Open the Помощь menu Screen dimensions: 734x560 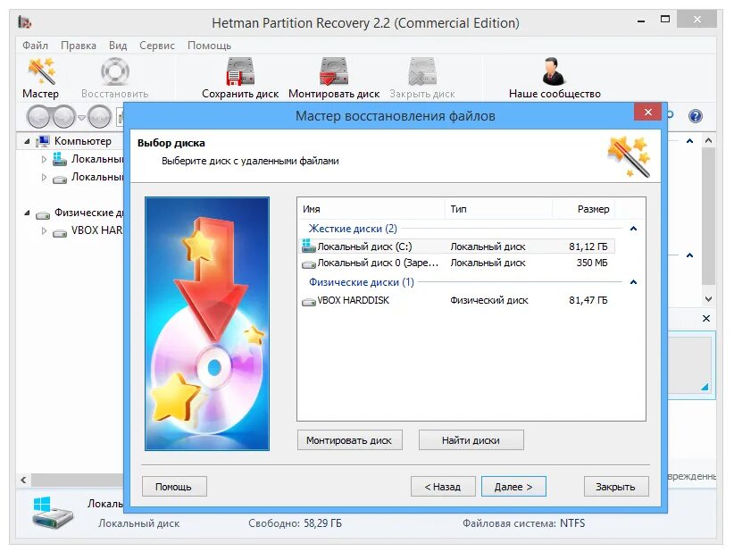[209, 46]
